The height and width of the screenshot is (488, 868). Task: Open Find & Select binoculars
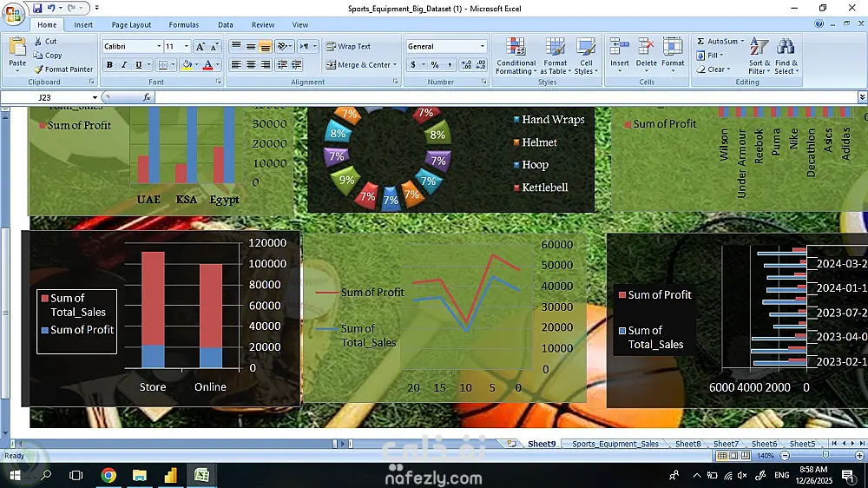pyautogui.click(x=786, y=56)
